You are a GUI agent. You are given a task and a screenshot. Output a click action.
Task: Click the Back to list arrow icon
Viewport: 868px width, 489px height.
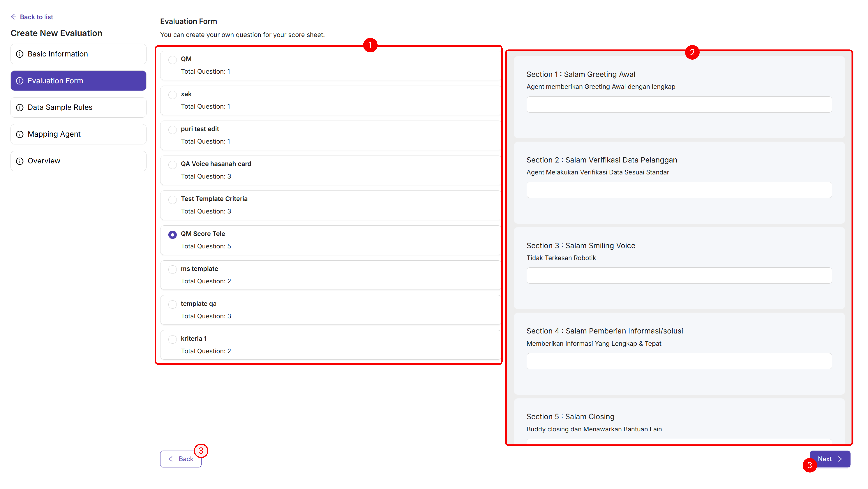pyautogui.click(x=13, y=17)
